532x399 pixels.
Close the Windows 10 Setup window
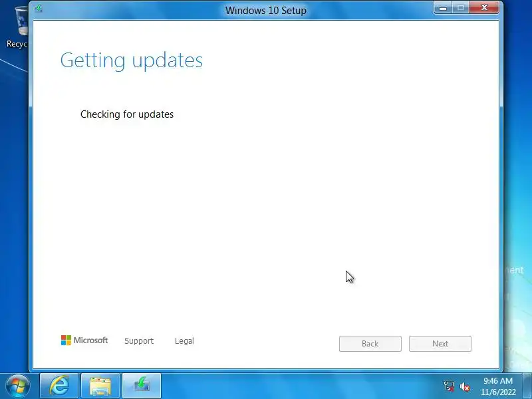485,7
